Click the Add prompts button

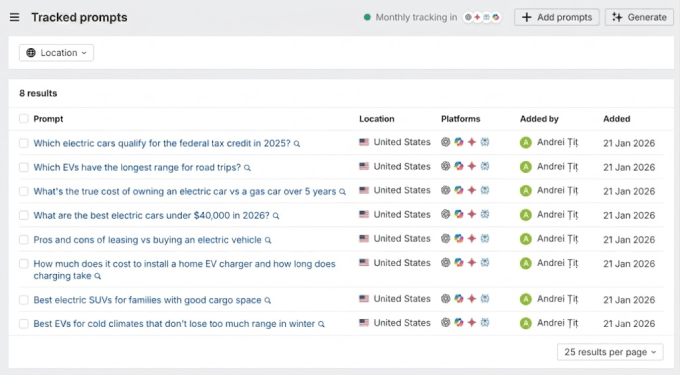(x=557, y=17)
